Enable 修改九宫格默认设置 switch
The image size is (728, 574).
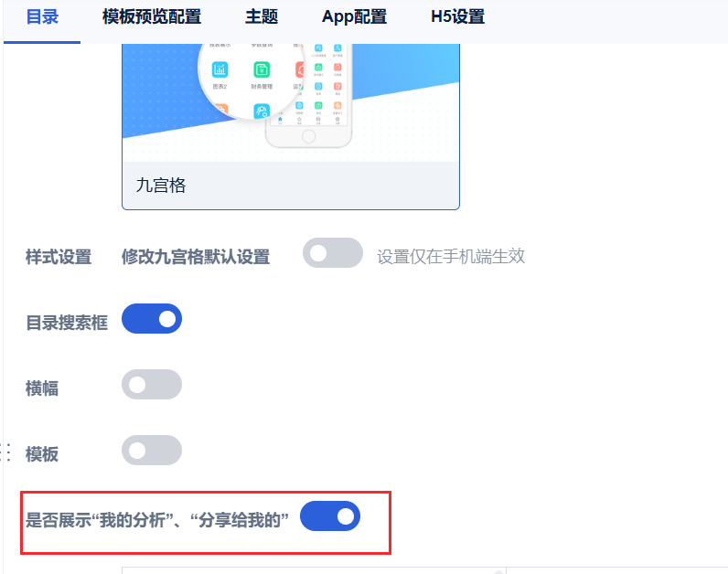tap(332, 254)
